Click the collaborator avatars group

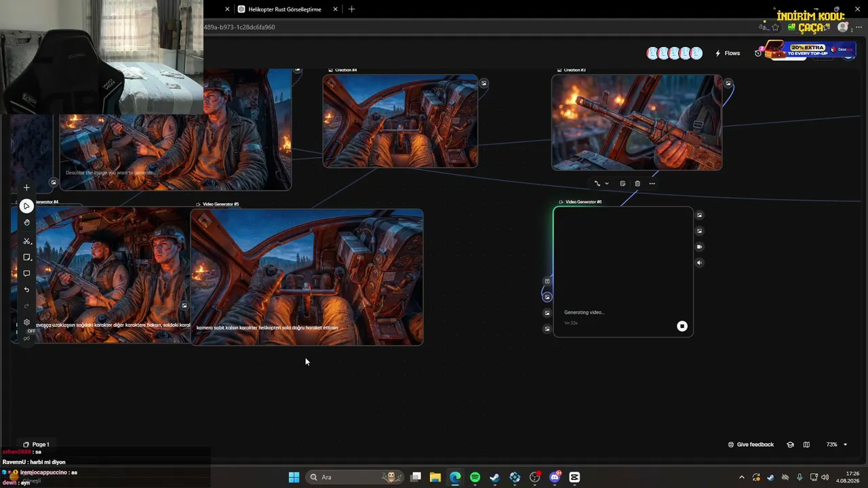(x=674, y=53)
